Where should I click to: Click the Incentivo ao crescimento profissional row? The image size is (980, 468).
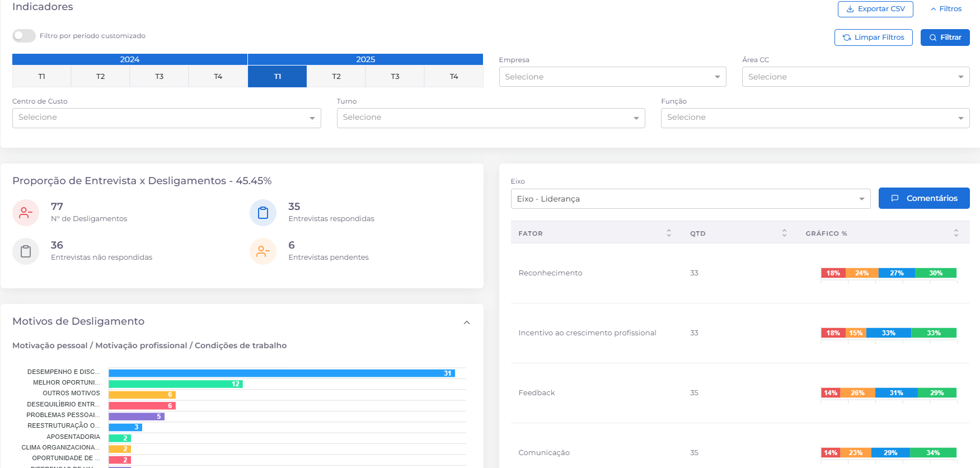[740, 333]
